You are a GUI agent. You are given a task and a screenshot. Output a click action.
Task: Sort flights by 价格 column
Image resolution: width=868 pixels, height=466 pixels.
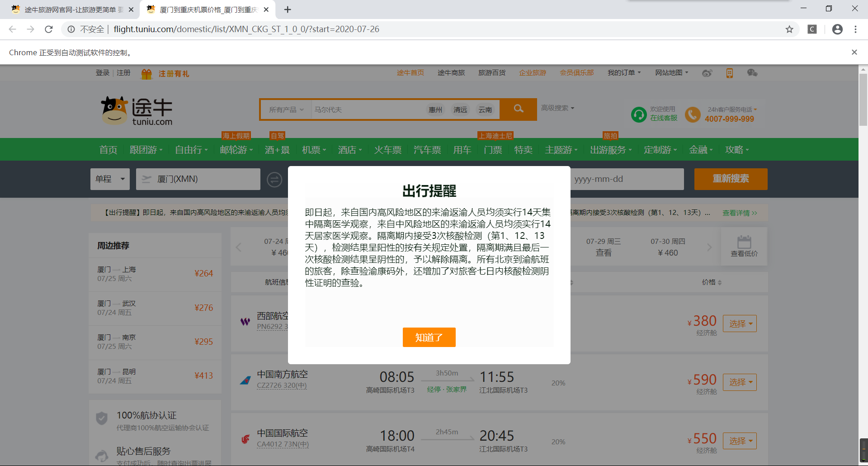[712, 282]
